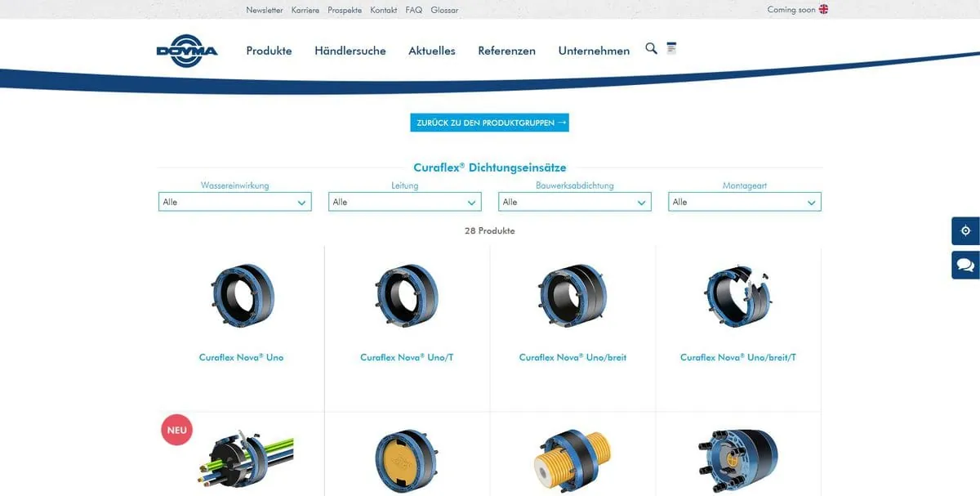Open the Referenzen menu item
This screenshot has height=496, width=980.
pos(506,51)
